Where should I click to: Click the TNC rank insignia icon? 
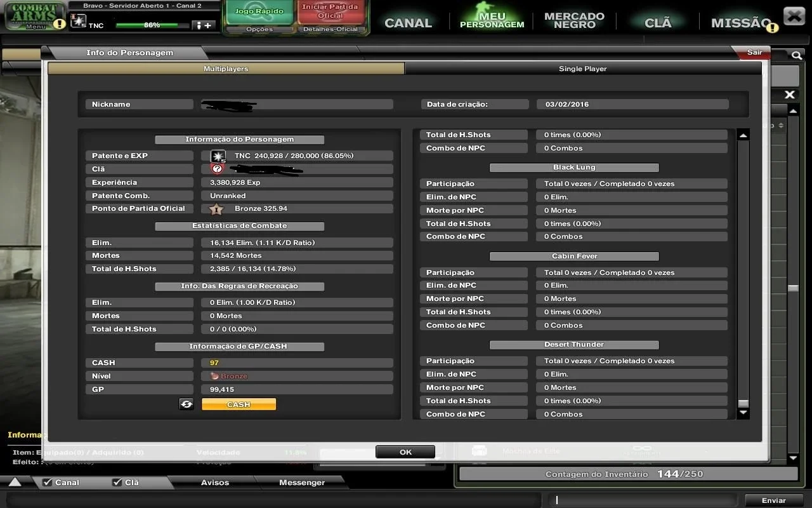point(218,156)
